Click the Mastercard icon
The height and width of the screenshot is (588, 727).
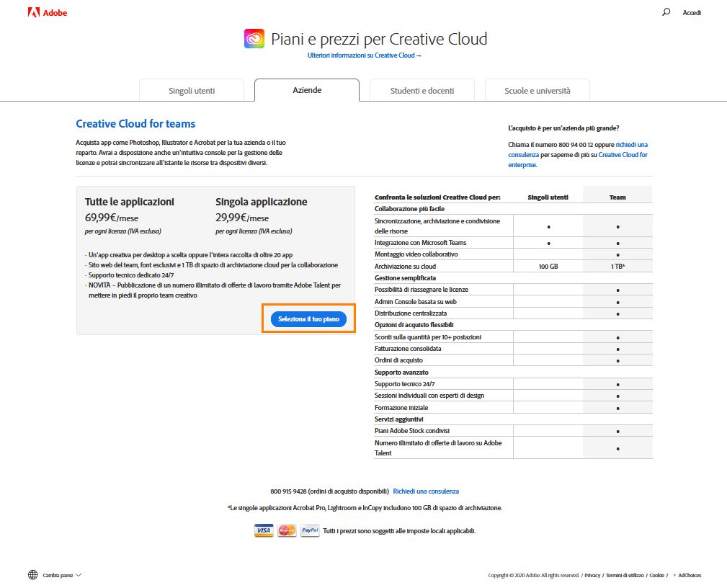pos(287,530)
